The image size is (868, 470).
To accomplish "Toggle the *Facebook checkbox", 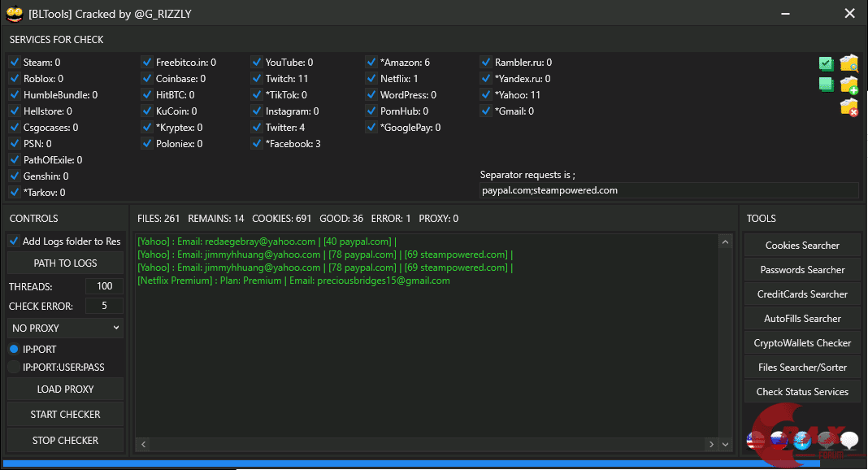I will 257,143.
